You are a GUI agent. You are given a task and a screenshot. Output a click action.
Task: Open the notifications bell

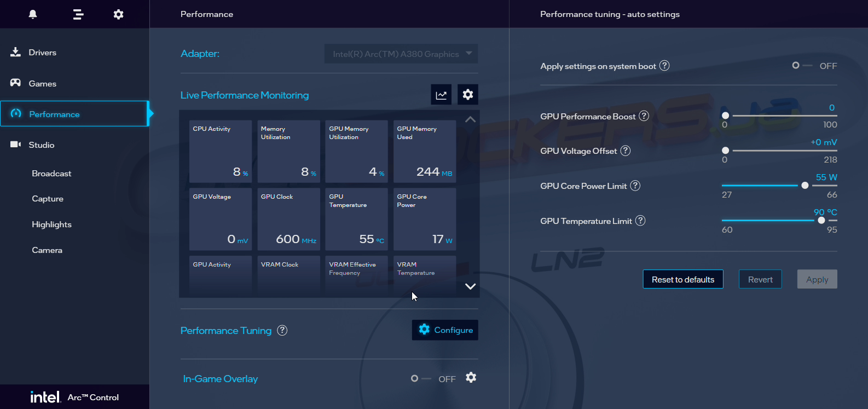pyautogui.click(x=33, y=14)
